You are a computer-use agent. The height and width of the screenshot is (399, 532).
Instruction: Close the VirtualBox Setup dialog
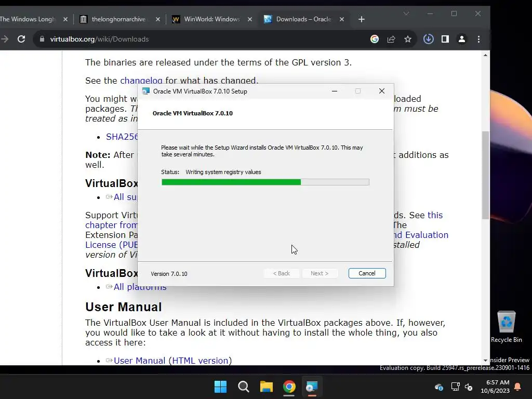coord(382,91)
